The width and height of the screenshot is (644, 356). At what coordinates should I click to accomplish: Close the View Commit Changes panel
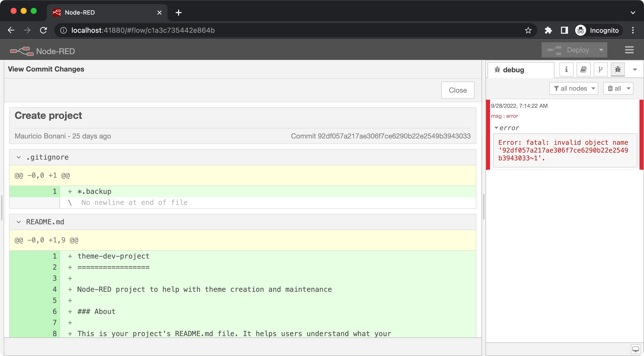[x=457, y=90]
